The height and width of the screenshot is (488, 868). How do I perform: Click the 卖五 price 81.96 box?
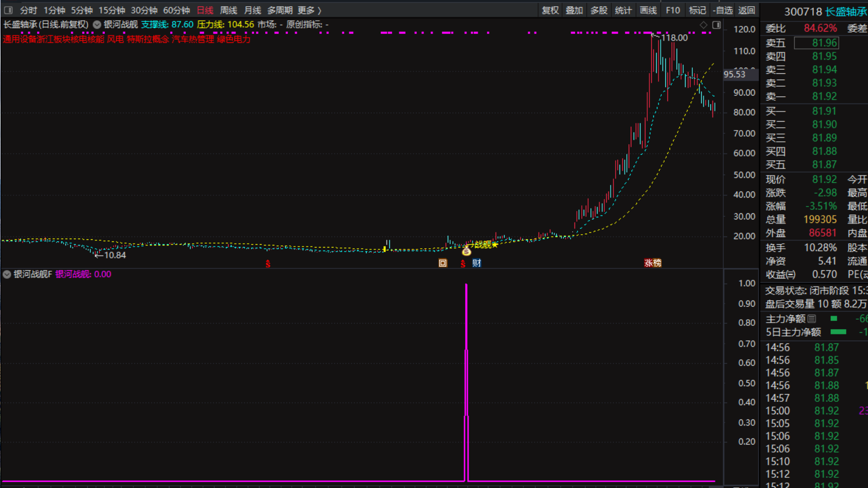816,43
